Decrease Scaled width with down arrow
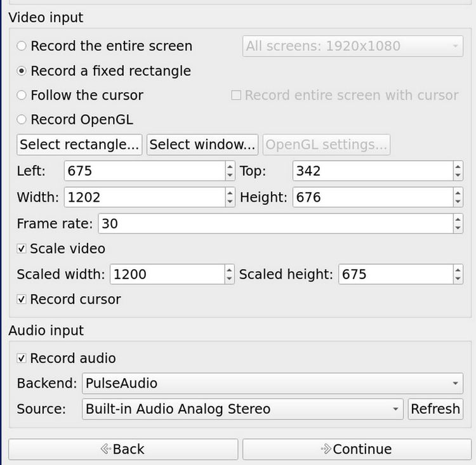 (229, 278)
